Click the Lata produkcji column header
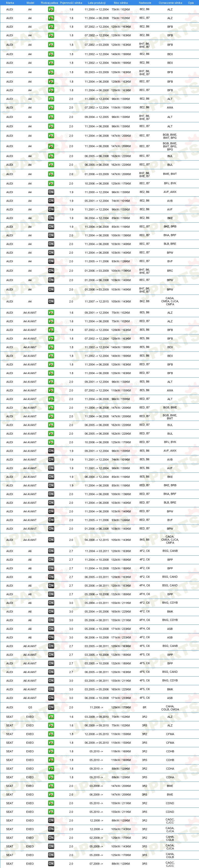Screen dimensions: 199x868 (97, 3)
